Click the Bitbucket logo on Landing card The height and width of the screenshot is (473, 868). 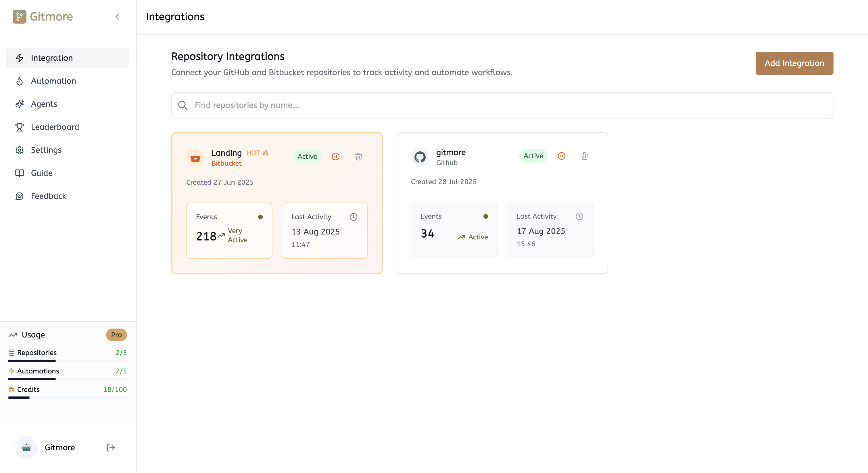coord(195,158)
